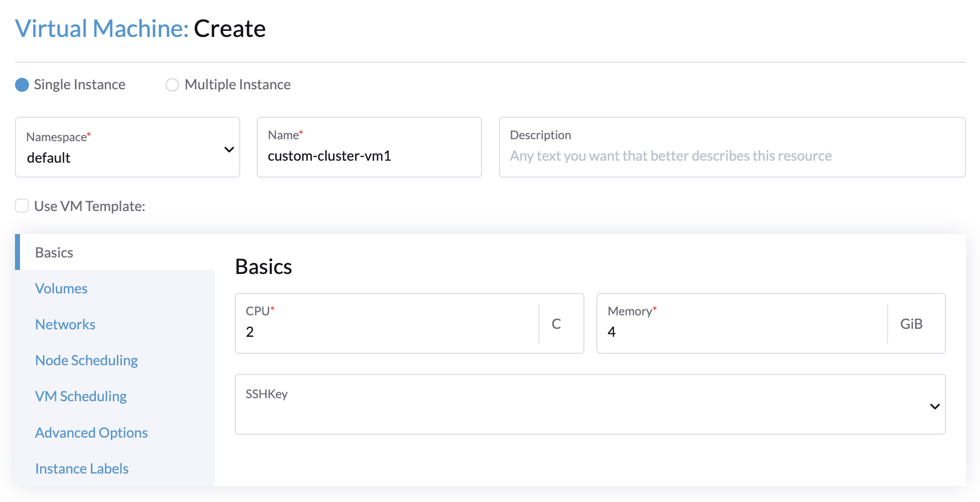The height and width of the screenshot is (502, 980).
Task: Select the Single Instance radio button
Action: (22, 85)
